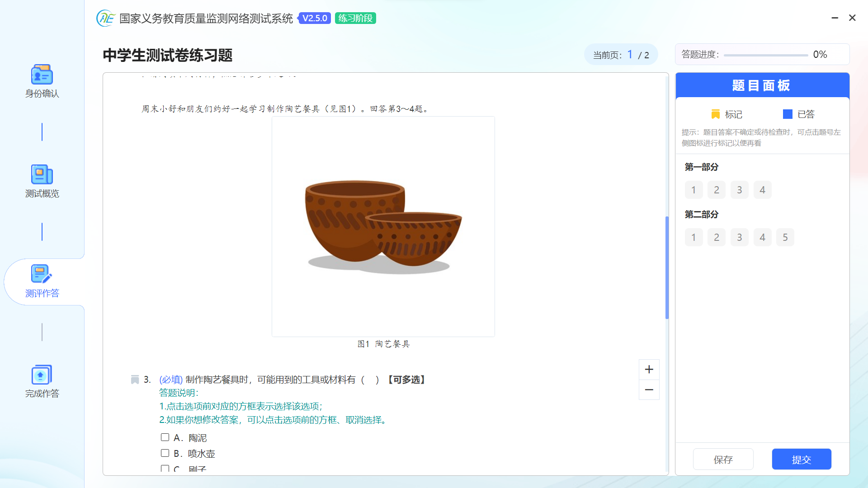
Task: Click the pottery bowls image
Action: coord(383,227)
